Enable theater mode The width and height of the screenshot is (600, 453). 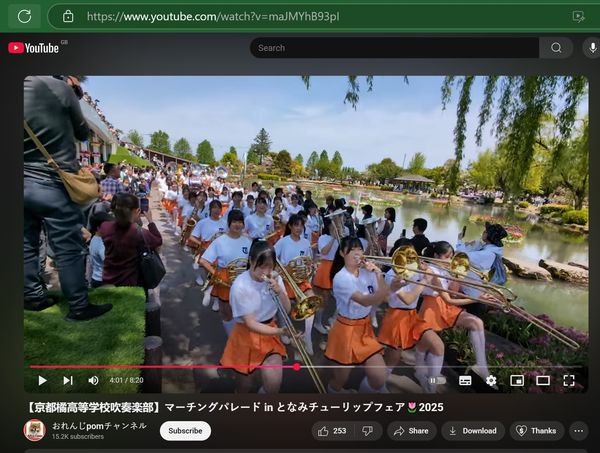543,380
